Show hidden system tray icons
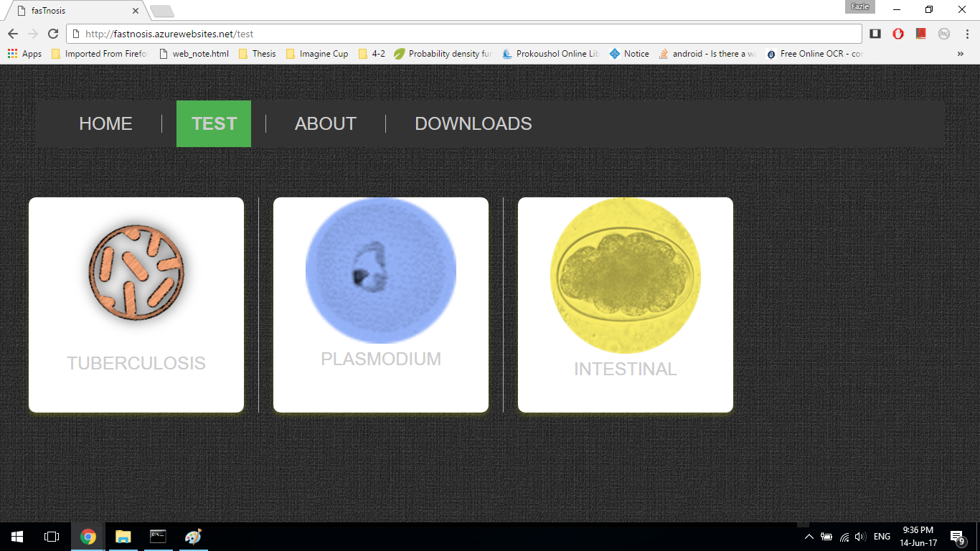The image size is (980, 551). click(x=809, y=537)
